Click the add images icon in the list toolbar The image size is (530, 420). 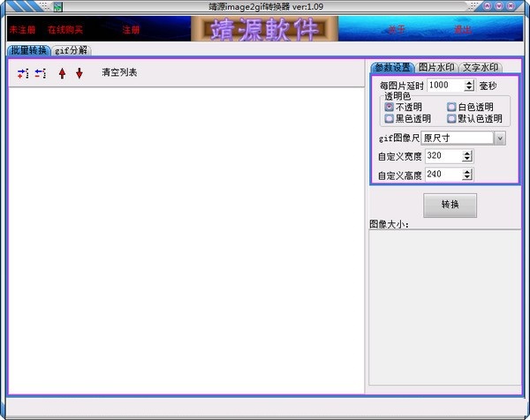(x=23, y=73)
